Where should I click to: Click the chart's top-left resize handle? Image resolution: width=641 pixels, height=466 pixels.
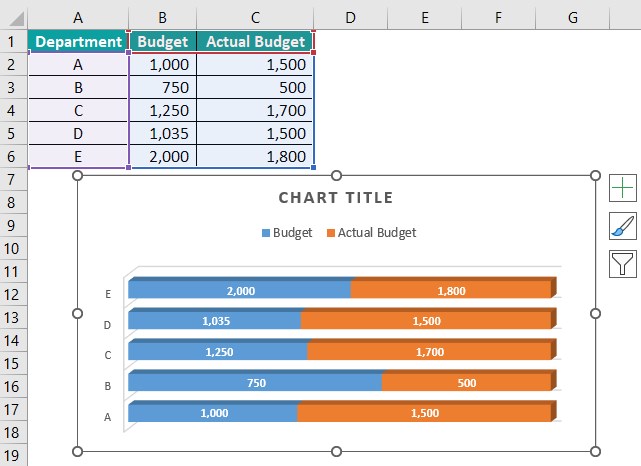77,176
